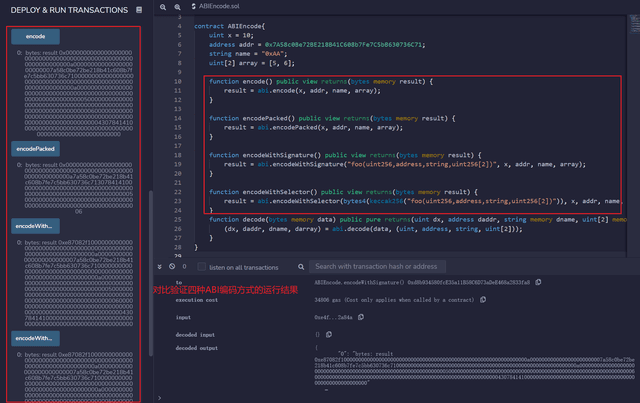640x403 pixels.
Task: Call the first encodeWith... function button
Action: point(35,226)
